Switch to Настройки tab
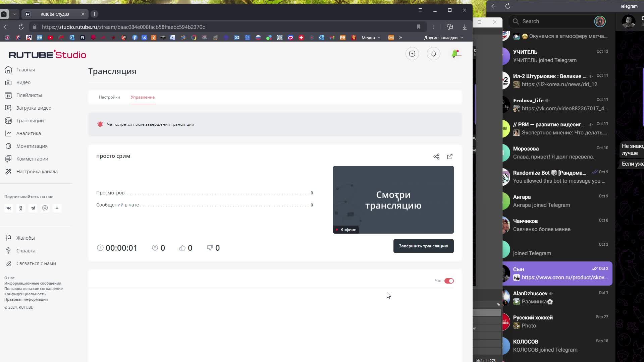Image resolution: width=644 pixels, height=362 pixels. 109,97
